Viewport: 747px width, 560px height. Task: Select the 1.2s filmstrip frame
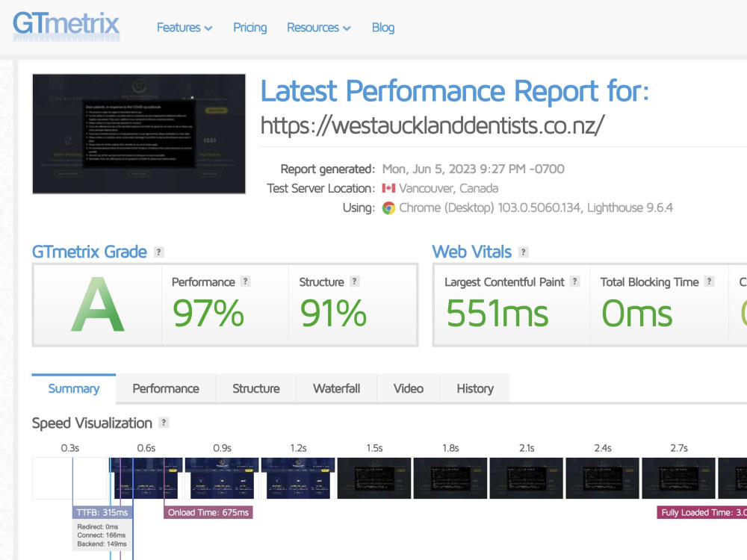[x=298, y=478]
